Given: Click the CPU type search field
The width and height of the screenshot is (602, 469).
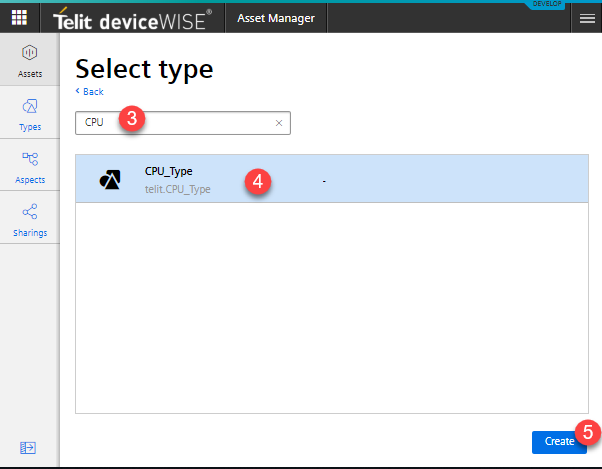Looking at the screenshot, I should click(183, 123).
